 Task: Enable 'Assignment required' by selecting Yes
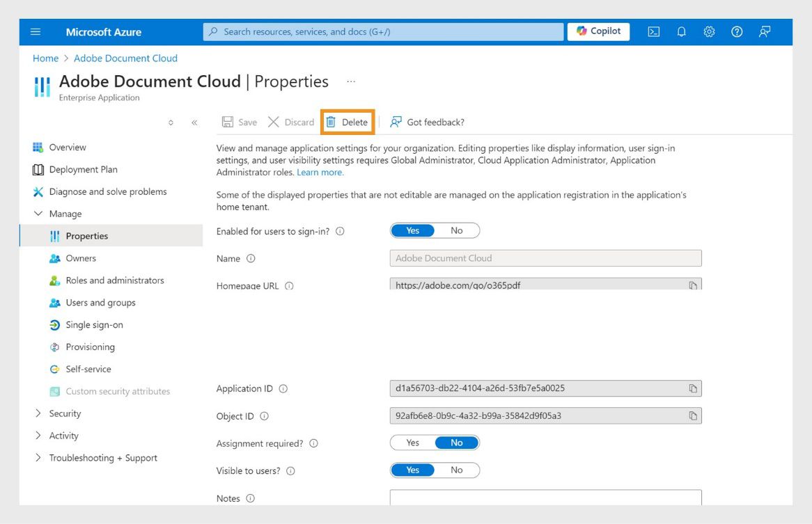click(x=412, y=443)
